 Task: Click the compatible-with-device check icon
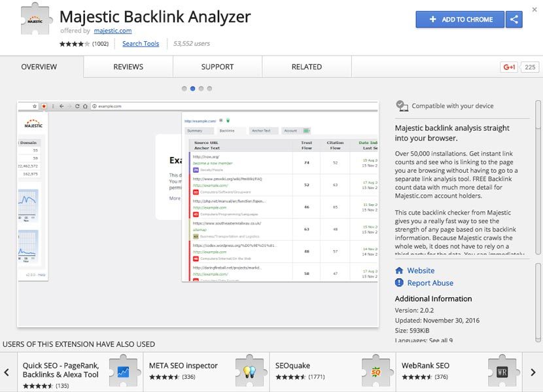point(402,106)
